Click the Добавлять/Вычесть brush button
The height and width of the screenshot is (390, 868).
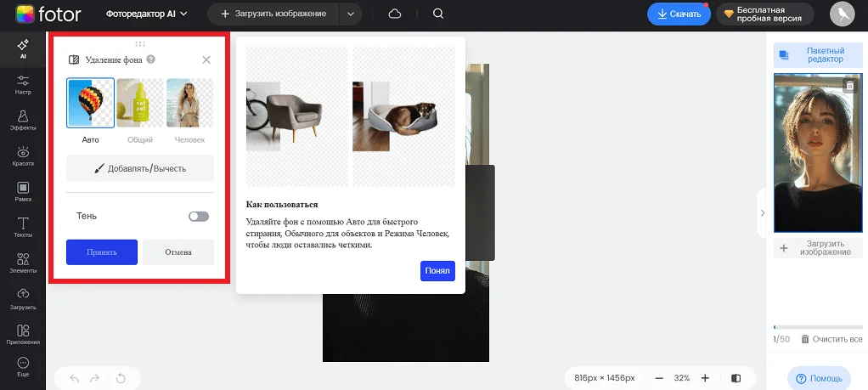(x=140, y=168)
